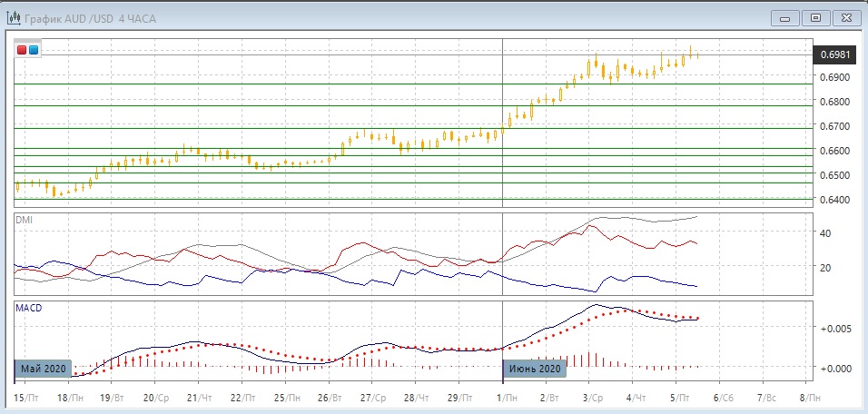Image resolution: width=868 pixels, height=414 pixels.
Task: Select the Май 2020 month marker
Action: coord(43,369)
